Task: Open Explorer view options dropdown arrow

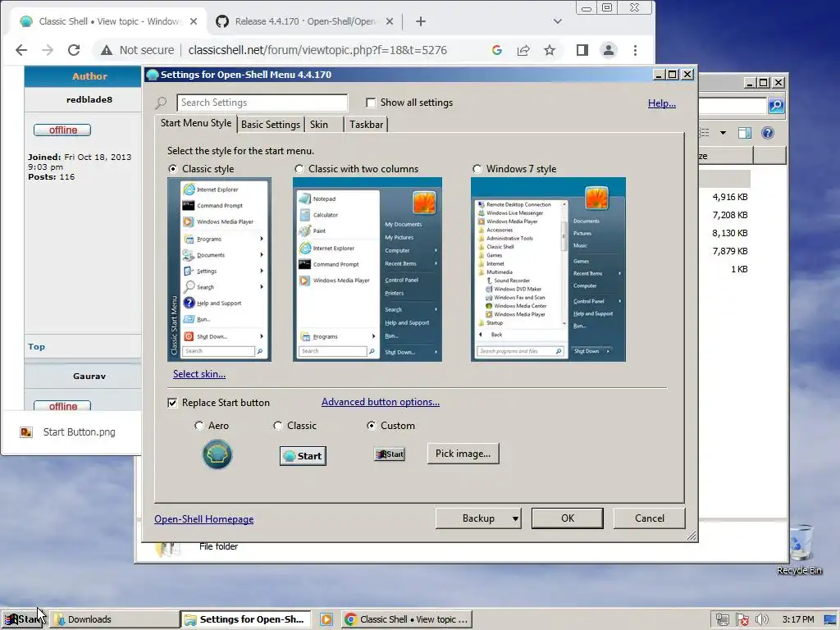Action: point(723,133)
